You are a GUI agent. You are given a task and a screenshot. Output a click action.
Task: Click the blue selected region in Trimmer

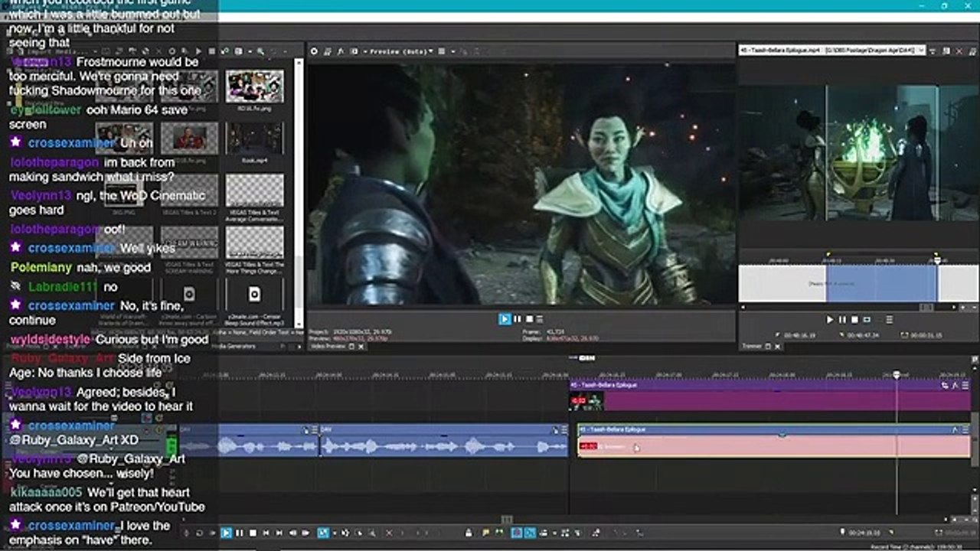(881, 283)
